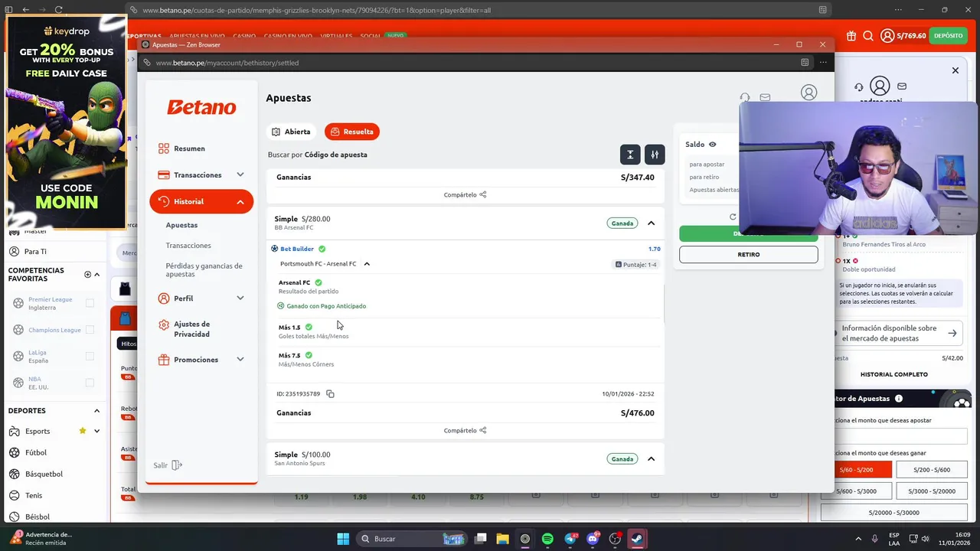Open the envelope icon in the right betslip panel
The height and width of the screenshot is (551, 980).
902,86
